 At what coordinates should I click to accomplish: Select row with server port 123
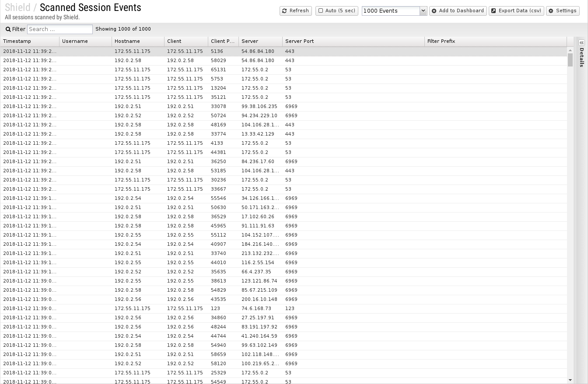click(x=290, y=308)
